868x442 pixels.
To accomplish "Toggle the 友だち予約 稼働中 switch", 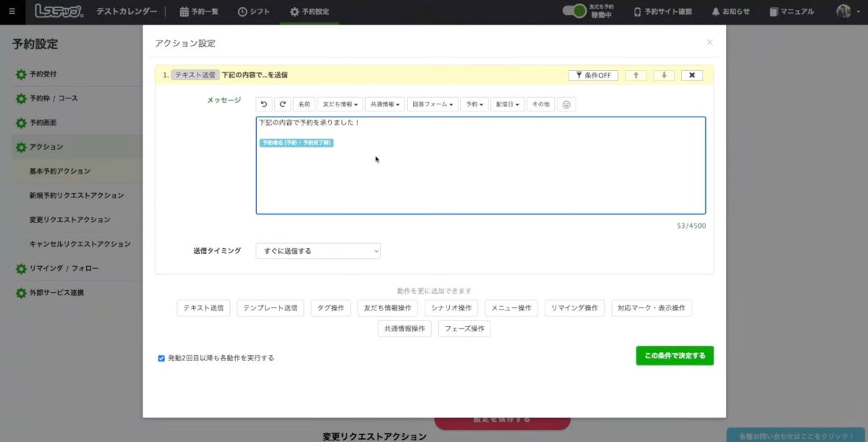I will [x=574, y=12].
